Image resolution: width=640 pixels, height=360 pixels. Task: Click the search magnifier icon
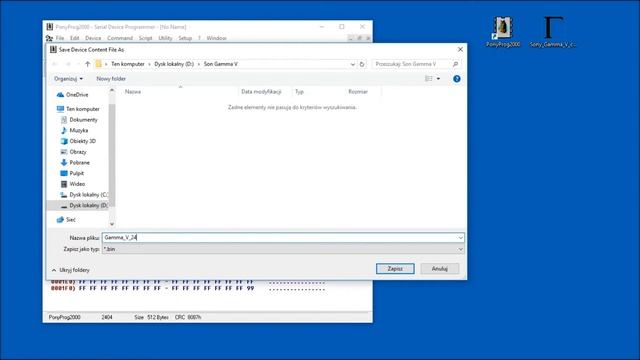(x=456, y=64)
